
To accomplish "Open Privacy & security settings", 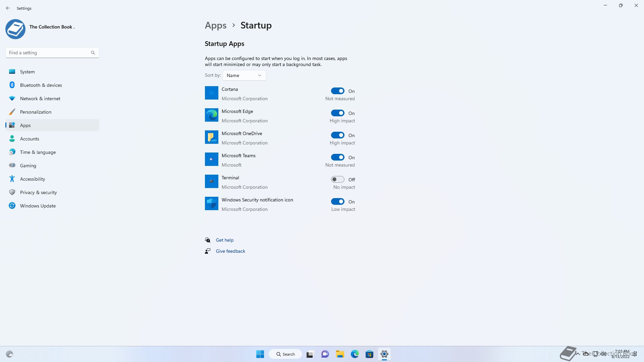I will click(52, 192).
